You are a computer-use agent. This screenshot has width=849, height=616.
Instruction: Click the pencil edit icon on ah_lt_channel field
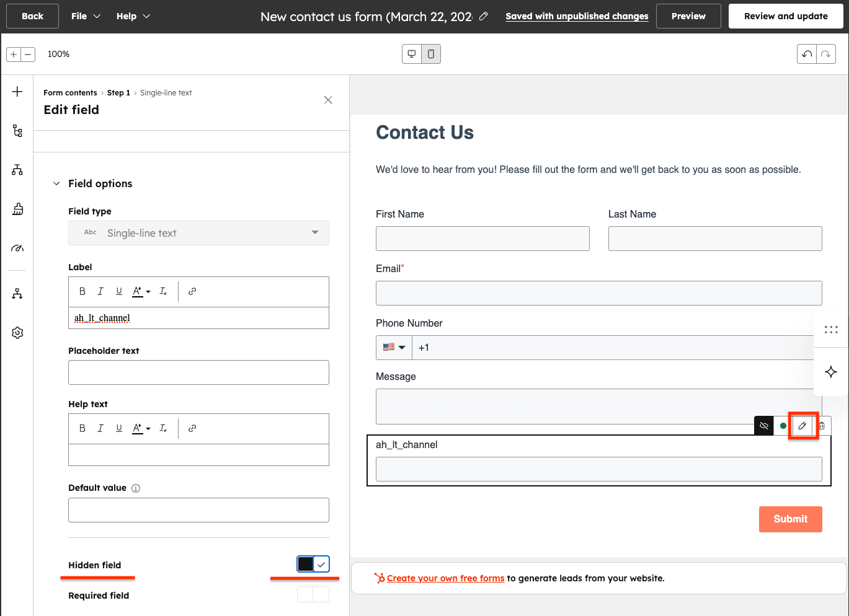click(802, 426)
